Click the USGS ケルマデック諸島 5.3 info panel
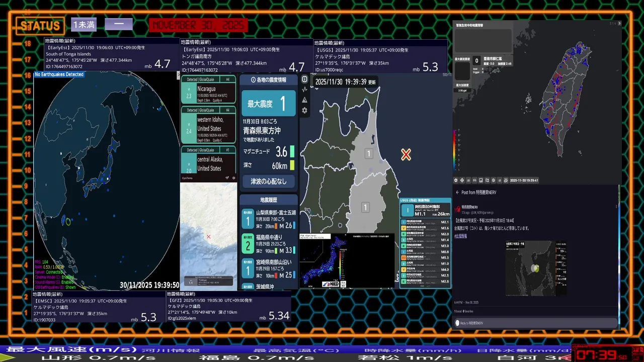The width and height of the screenshot is (644, 362). tap(380, 56)
